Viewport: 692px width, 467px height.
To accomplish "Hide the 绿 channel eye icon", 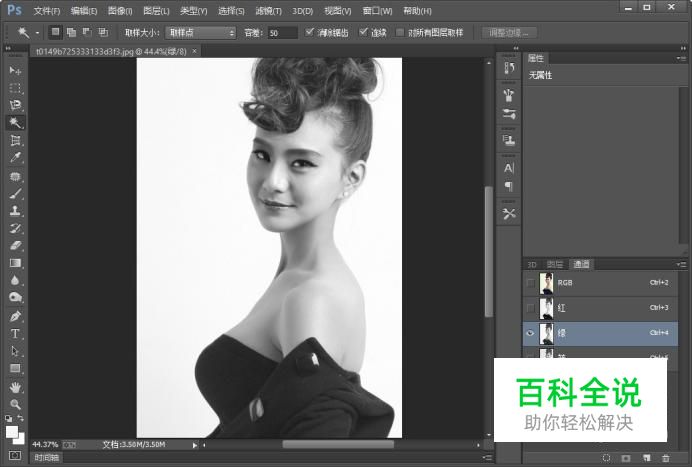I will [x=531, y=333].
